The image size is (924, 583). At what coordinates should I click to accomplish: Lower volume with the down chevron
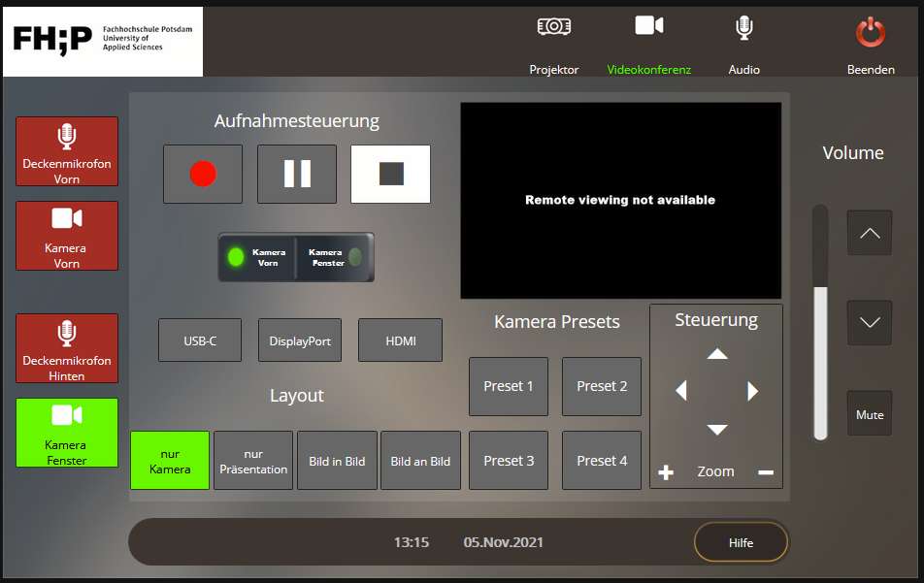870,323
